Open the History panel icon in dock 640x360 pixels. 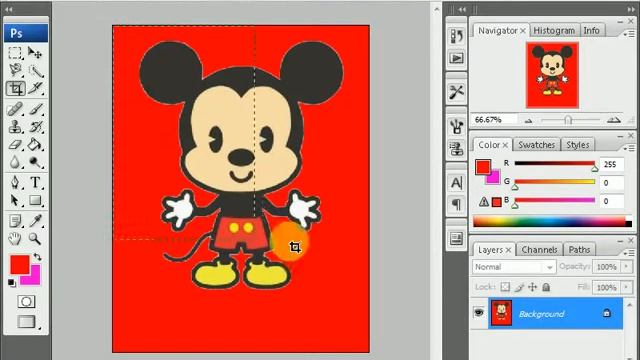tap(456, 36)
